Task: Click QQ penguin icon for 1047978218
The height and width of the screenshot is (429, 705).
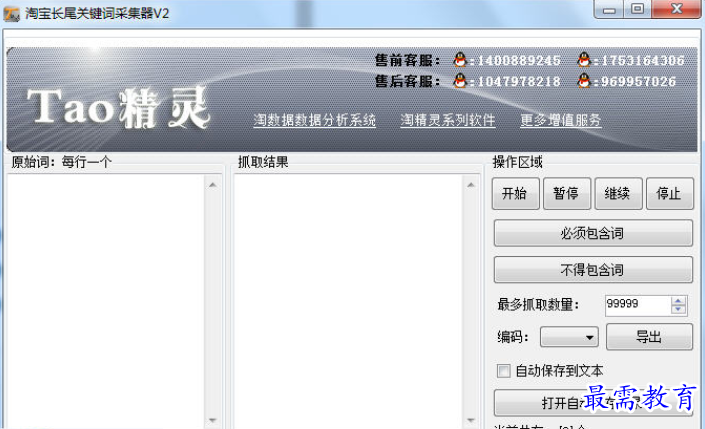Action: pos(460,81)
